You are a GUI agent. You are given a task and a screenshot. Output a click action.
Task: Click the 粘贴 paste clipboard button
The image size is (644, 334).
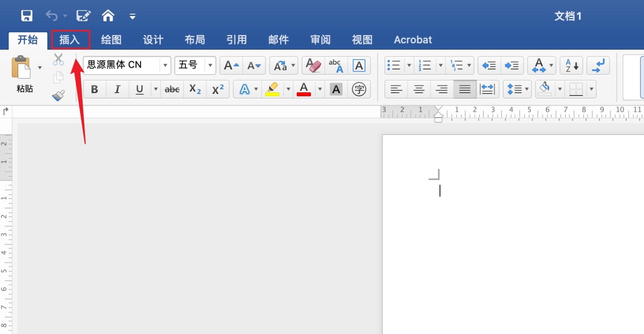pyautogui.click(x=22, y=67)
